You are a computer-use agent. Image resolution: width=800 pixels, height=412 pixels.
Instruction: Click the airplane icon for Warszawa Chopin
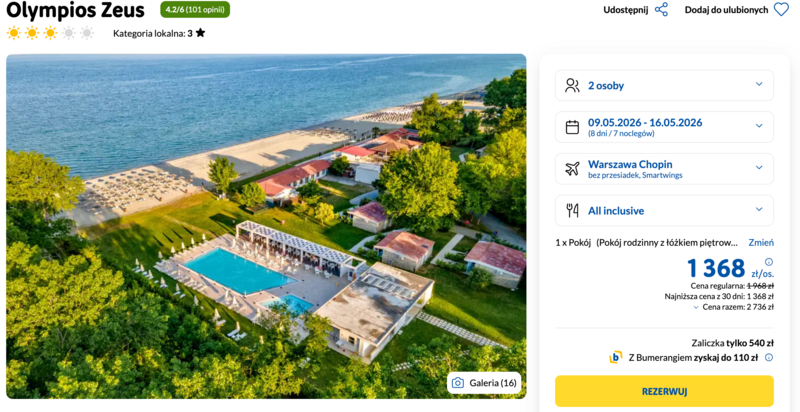572,169
